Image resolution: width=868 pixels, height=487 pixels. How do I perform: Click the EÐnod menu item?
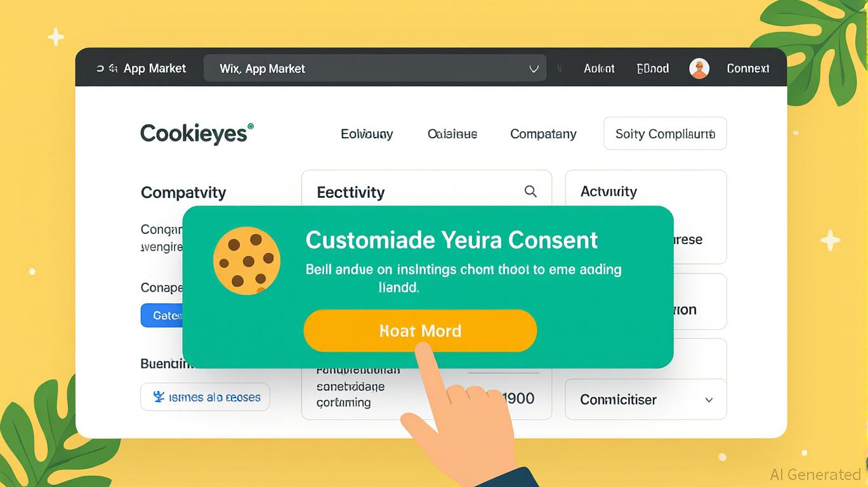tap(653, 68)
